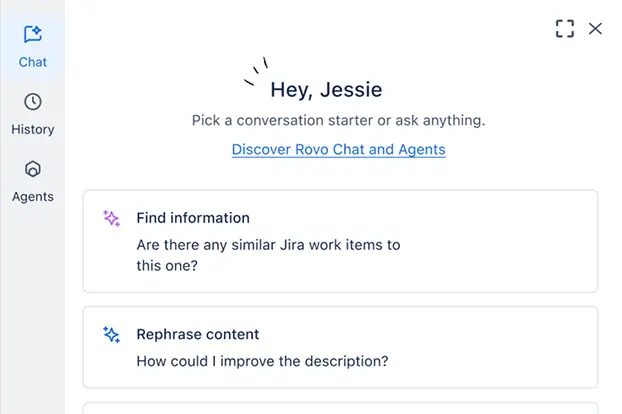Open the History clock icon
622x414 pixels.
(x=32, y=102)
